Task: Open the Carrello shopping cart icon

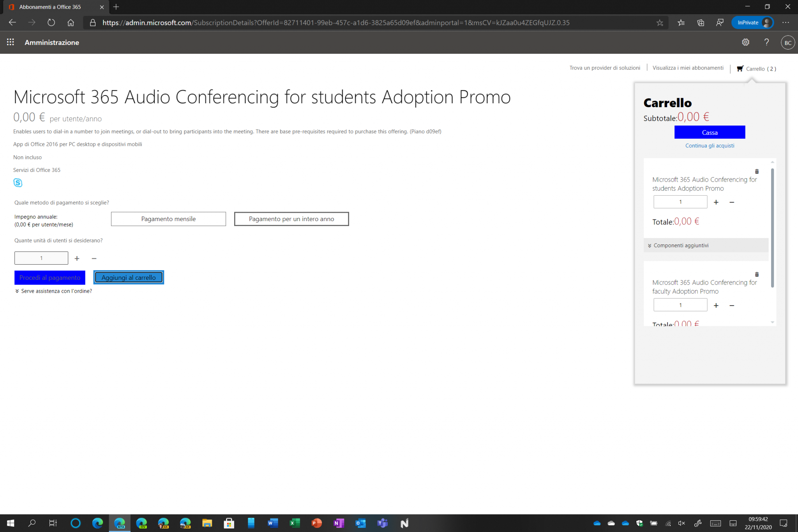Action: [x=740, y=68]
